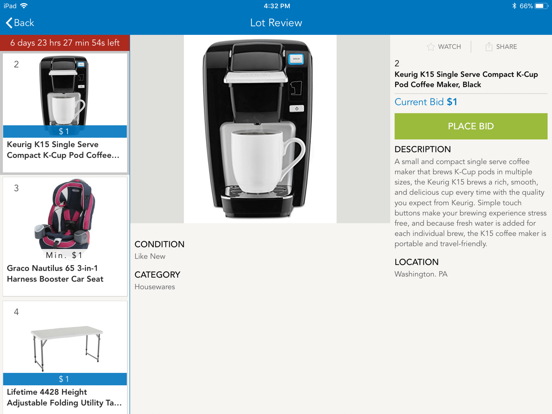The image size is (552, 414).
Task: Tap the Washington, PA location text
Action: click(x=421, y=274)
